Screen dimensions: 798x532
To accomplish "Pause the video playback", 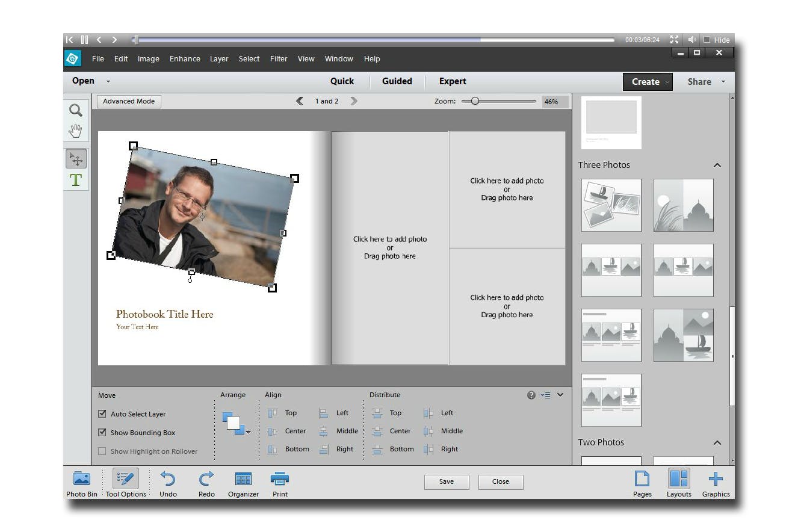I will pyautogui.click(x=84, y=40).
